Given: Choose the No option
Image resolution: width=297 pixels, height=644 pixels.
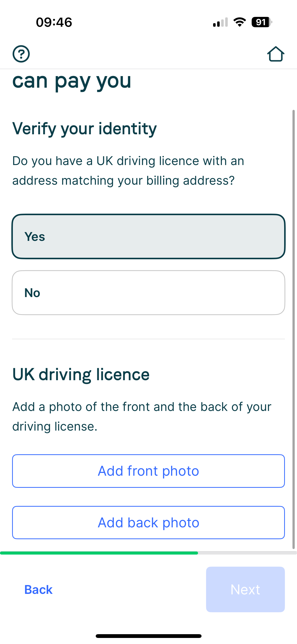Looking at the screenshot, I should (x=148, y=293).
